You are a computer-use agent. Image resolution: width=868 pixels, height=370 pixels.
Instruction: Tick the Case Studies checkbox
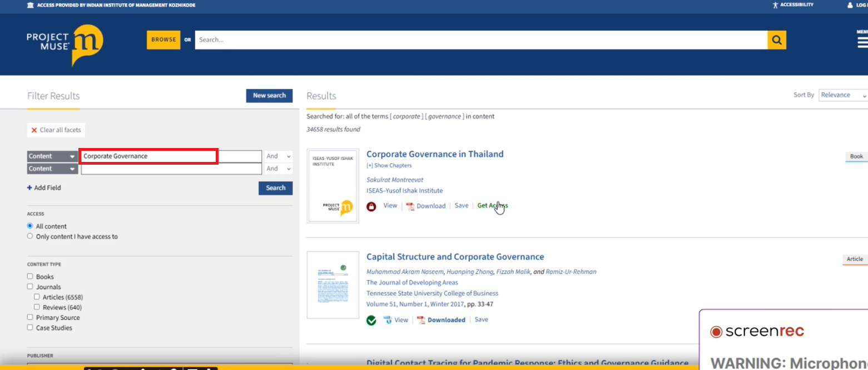[x=30, y=328]
